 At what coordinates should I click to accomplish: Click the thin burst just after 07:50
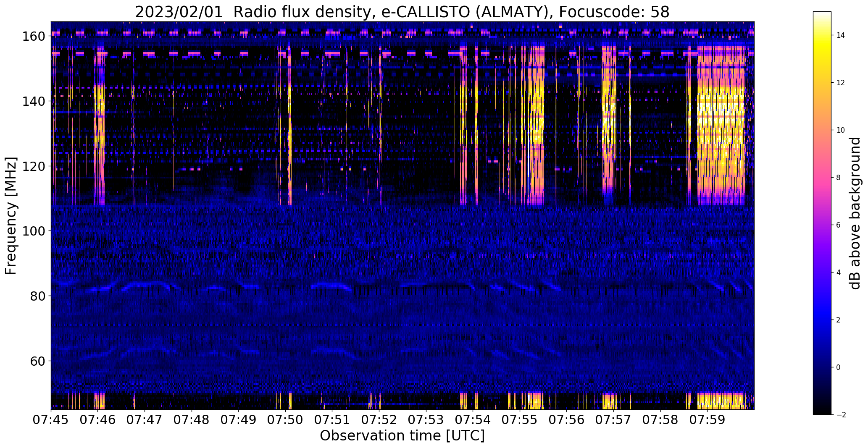tap(290, 126)
